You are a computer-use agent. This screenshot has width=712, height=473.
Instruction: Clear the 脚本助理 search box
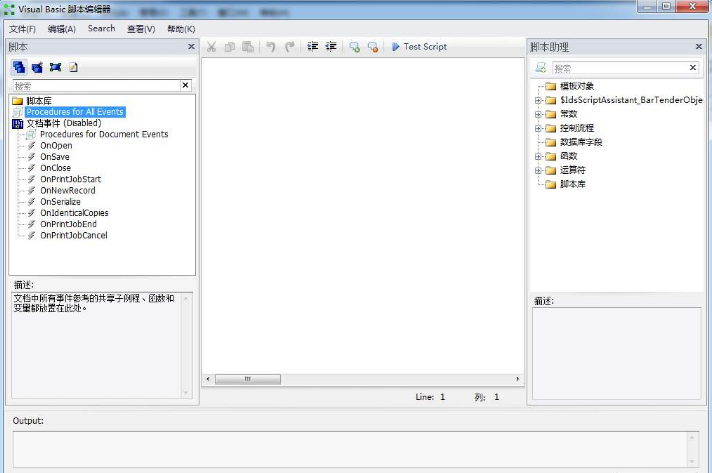(x=693, y=68)
